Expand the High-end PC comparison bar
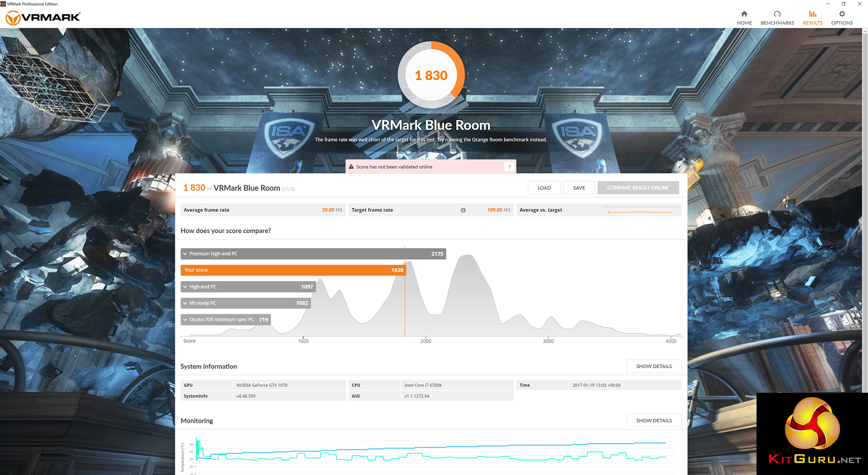Screen dimensions: 868x475 pos(185,287)
